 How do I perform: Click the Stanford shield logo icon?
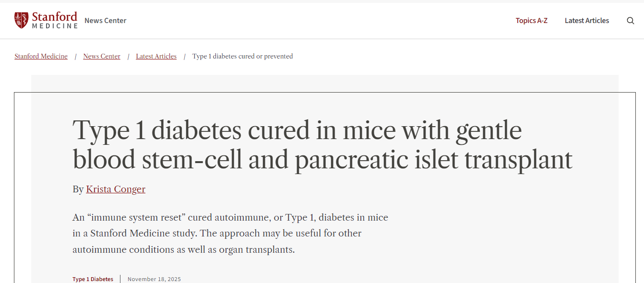pyautogui.click(x=21, y=20)
